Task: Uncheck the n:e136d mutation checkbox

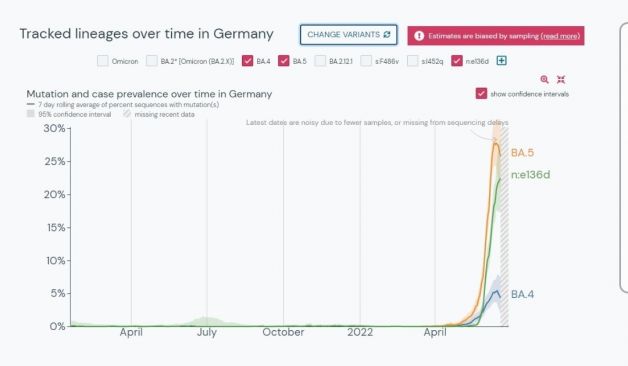Action: click(x=457, y=61)
